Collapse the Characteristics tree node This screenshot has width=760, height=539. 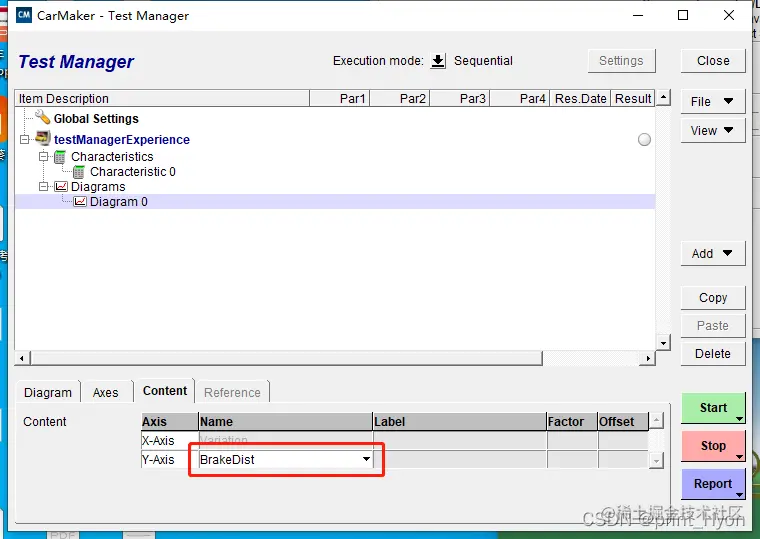tap(44, 157)
